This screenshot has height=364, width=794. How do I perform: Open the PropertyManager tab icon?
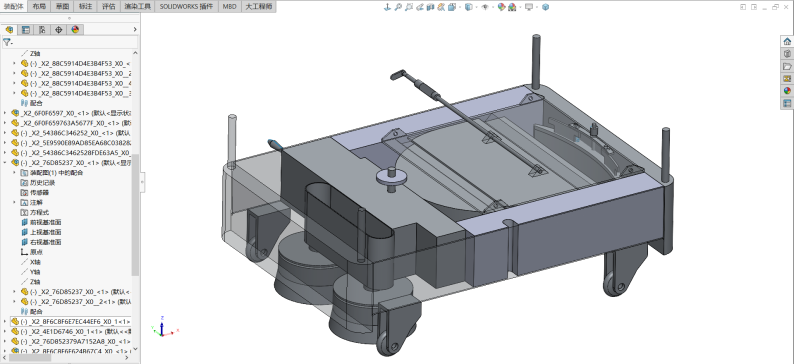coord(26,29)
